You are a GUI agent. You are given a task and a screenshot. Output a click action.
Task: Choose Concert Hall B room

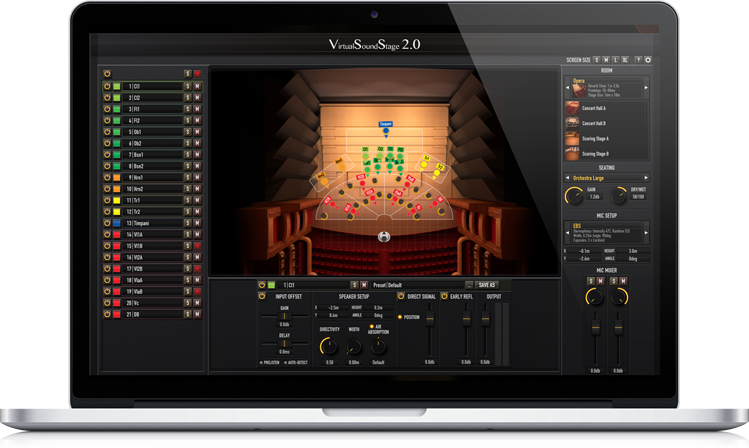point(607,123)
